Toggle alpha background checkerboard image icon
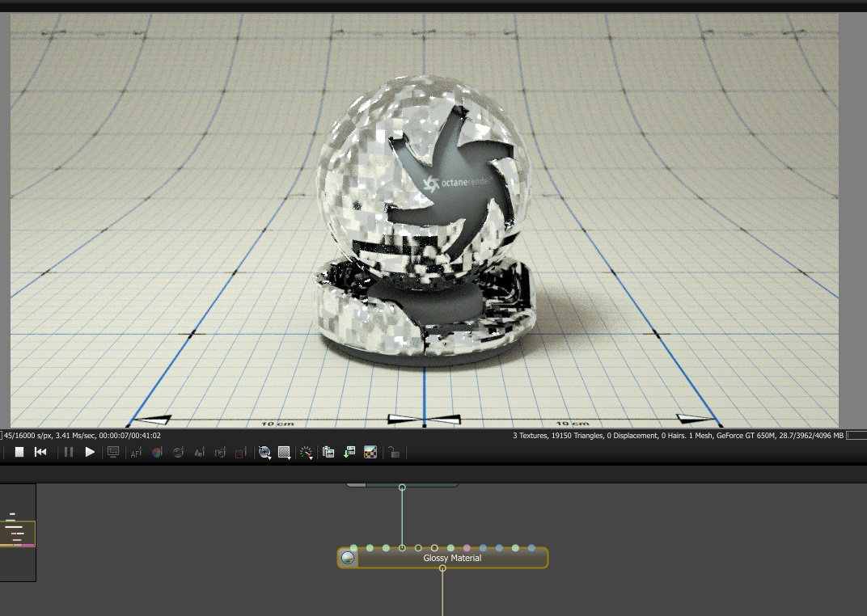 (370, 453)
